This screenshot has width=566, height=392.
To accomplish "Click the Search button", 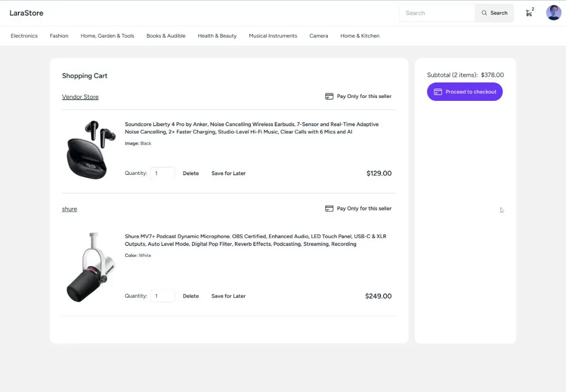I will [494, 13].
